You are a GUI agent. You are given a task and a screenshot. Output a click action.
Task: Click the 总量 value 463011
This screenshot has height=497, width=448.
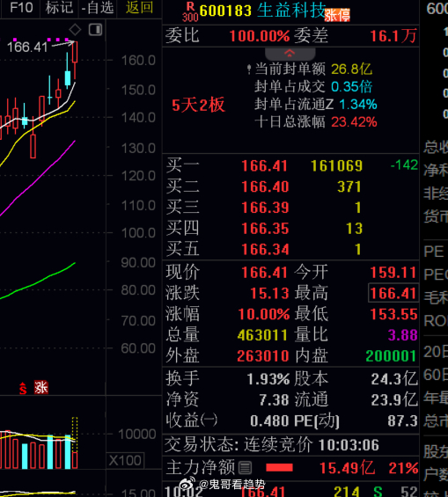click(262, 335)
